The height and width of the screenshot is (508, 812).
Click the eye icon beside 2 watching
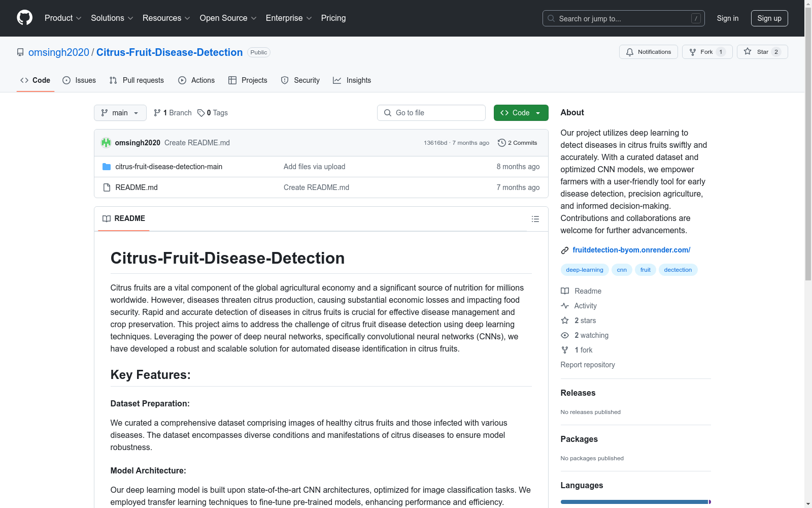tap(565, 335)
